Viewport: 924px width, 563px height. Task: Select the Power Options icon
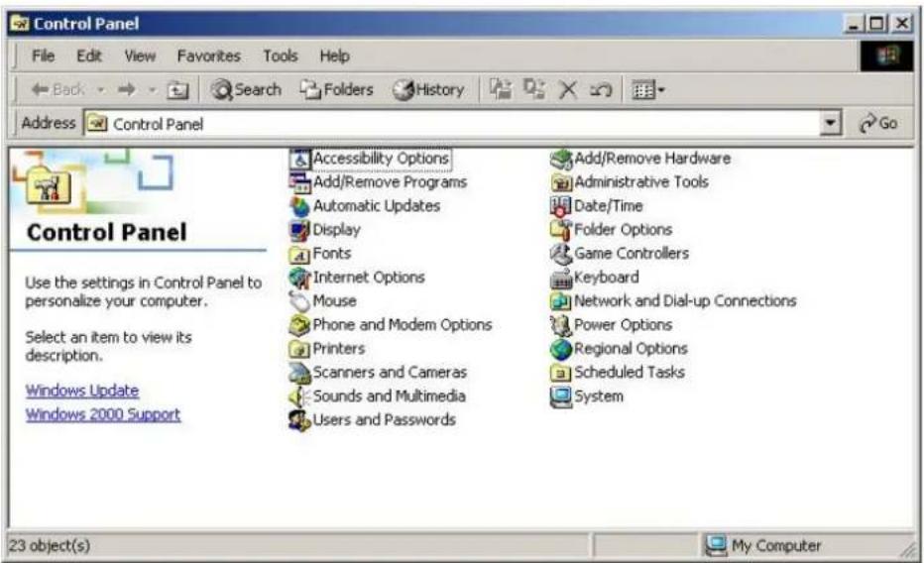(x=561, y=325)
